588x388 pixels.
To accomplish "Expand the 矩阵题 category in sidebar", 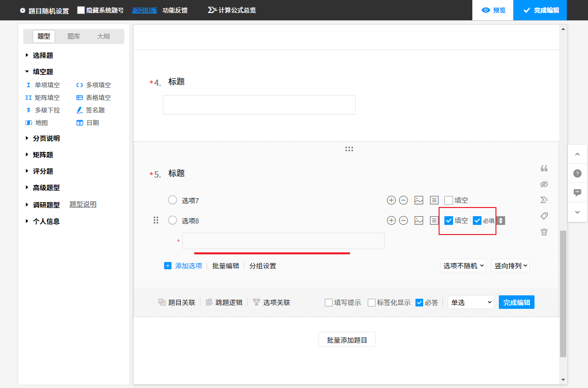I will tap(42, 155).
